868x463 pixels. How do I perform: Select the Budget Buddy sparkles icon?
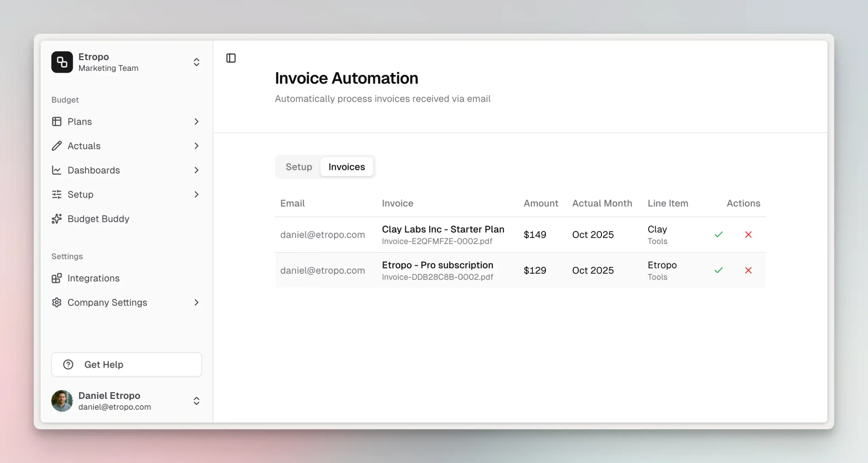[57, 219]
